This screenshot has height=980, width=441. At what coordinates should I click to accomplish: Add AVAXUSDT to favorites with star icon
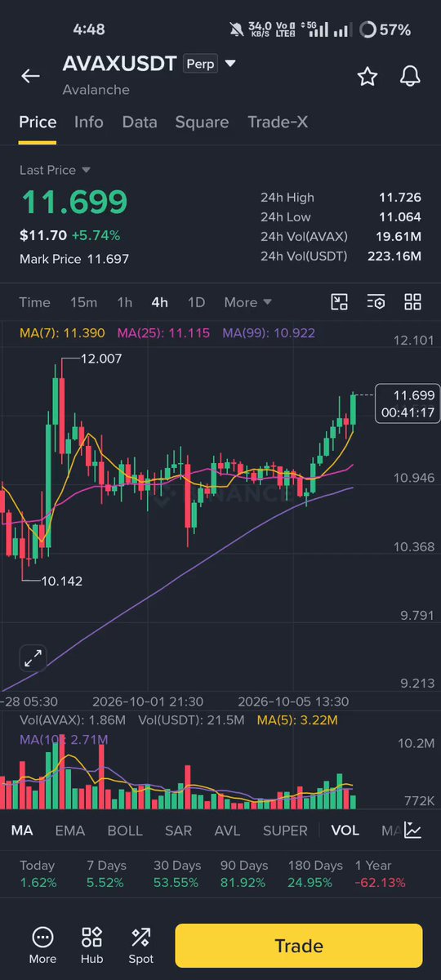[367, 76]
